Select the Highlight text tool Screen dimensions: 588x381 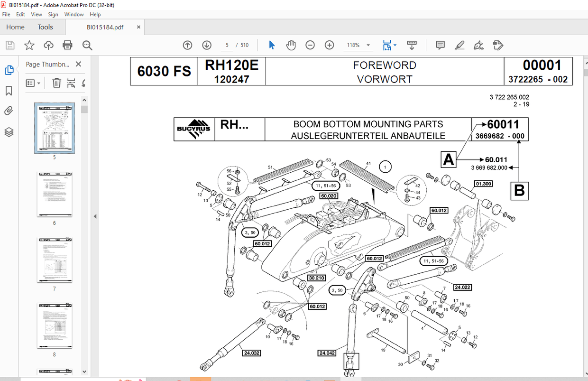(x=459, y=45)
